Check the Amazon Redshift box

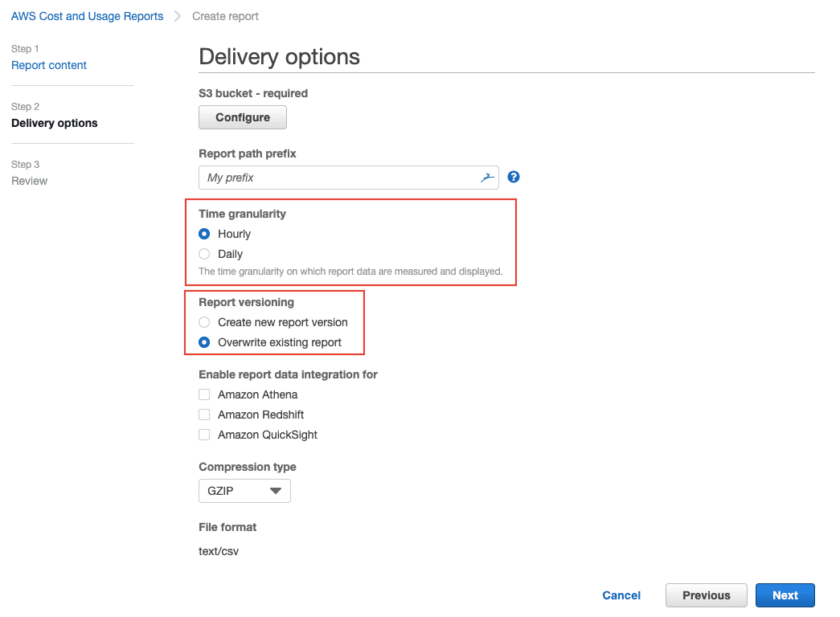pyautogui.click(x=204, y=415)
